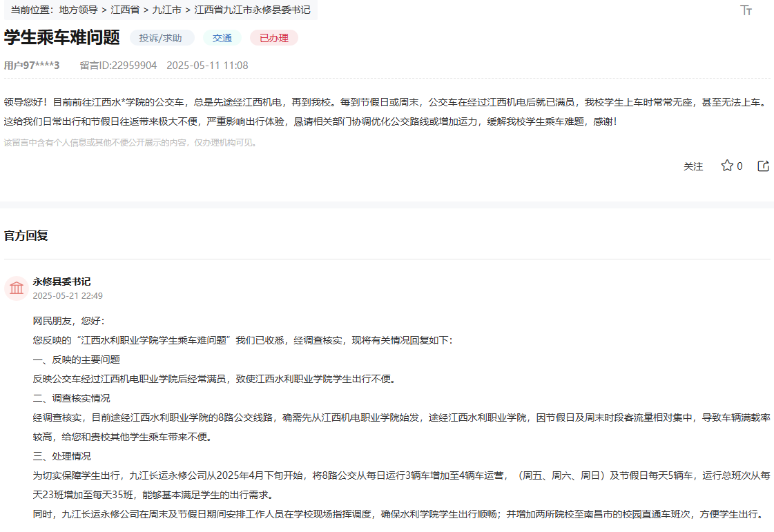
Task: Go to 地方领导 in the breadcrumb
Action: (78, 10)
